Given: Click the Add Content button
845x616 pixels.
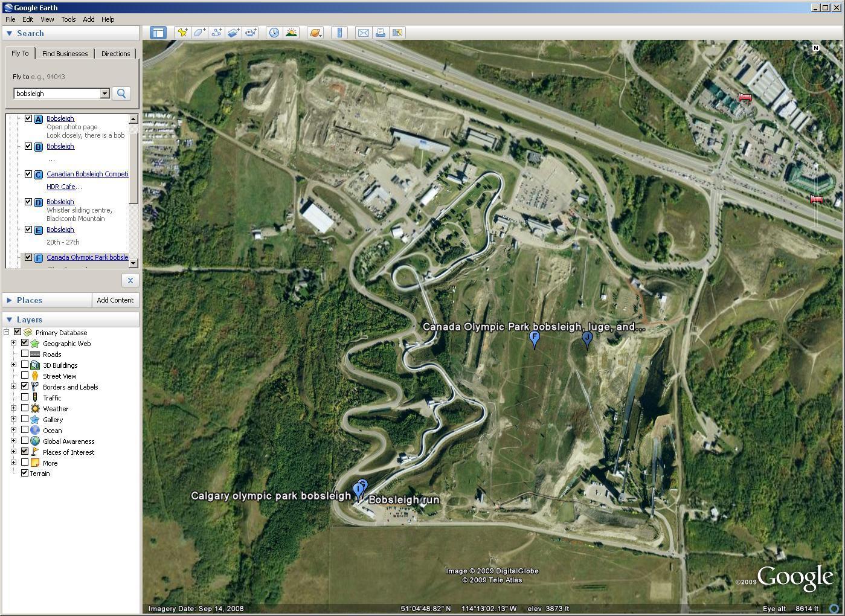Looking at the screenshot, I should coord(115,300).
